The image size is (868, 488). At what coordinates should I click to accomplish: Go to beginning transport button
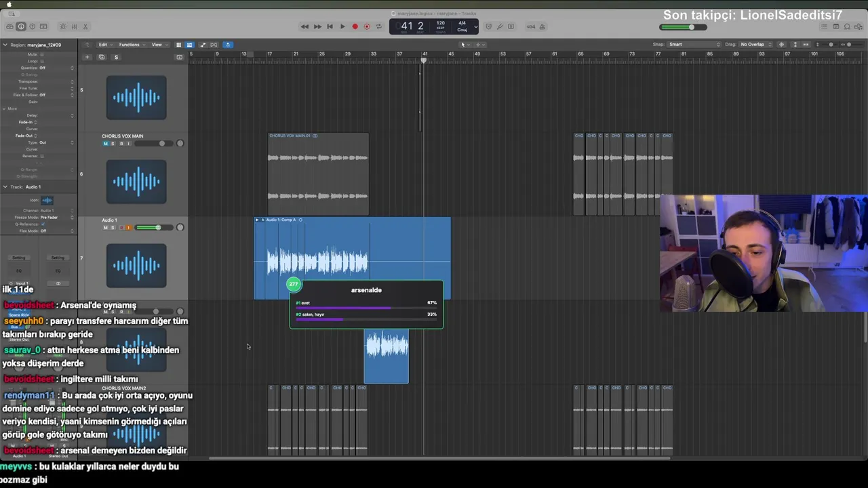330,26
